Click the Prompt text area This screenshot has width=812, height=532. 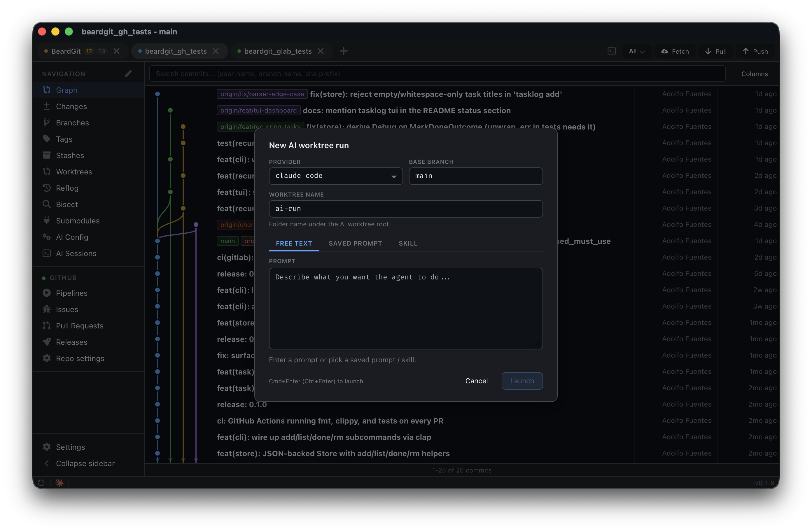click(x=406, y=309)
